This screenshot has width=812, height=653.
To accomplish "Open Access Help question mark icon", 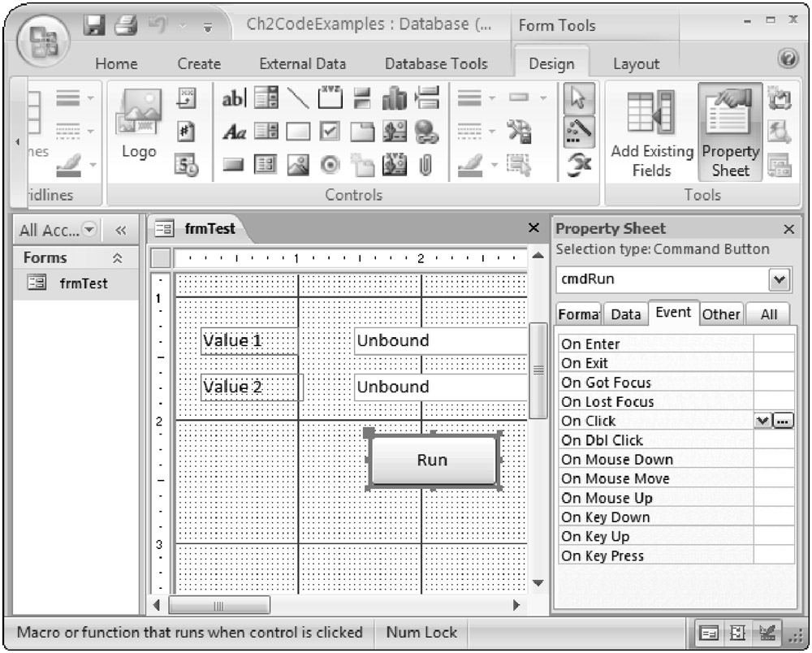I will 786,58.
